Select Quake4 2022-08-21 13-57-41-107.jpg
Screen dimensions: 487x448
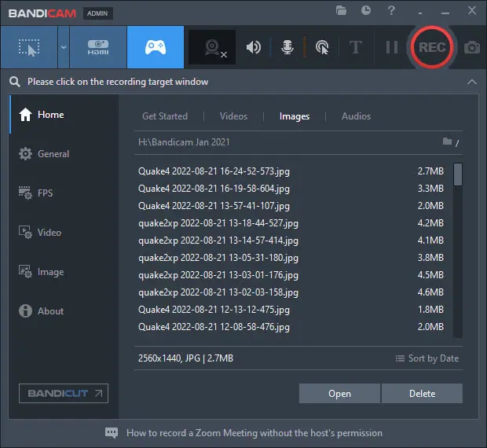click(x=291, y=206)
